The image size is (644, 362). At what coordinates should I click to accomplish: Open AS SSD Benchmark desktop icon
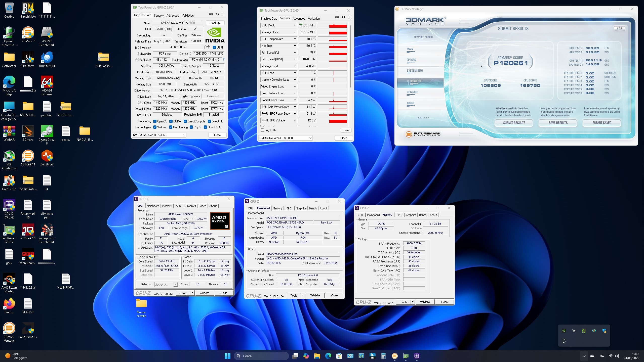tap(47, 37)
